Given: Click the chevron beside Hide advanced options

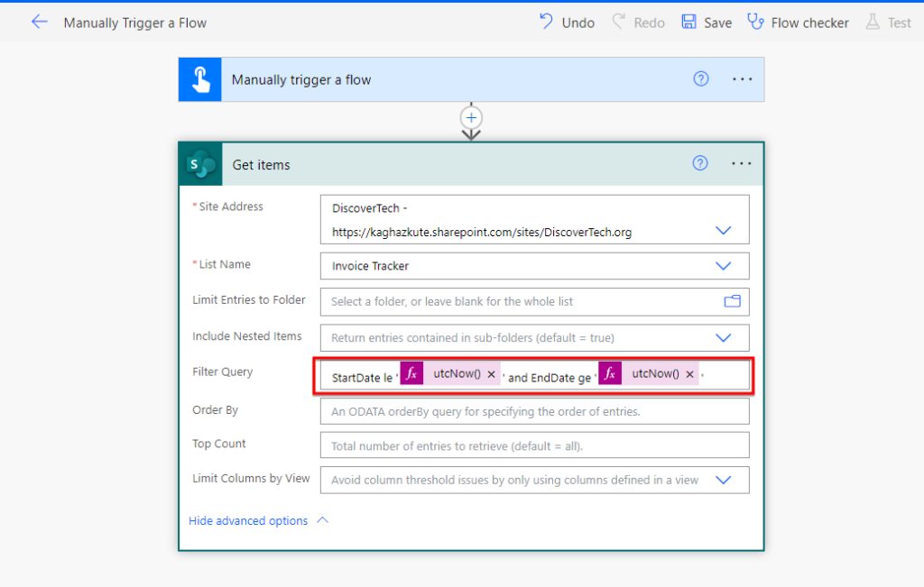Looking at the screenshot, I should tap(322, 520).
